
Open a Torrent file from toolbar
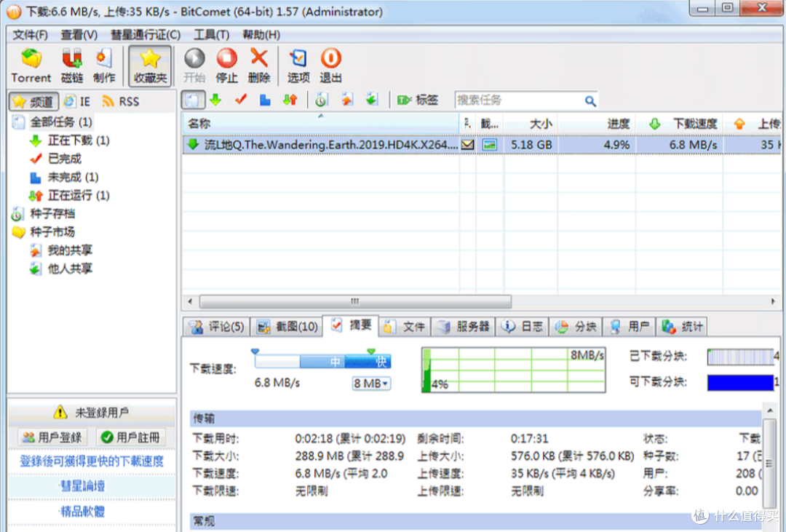point(31,65)
